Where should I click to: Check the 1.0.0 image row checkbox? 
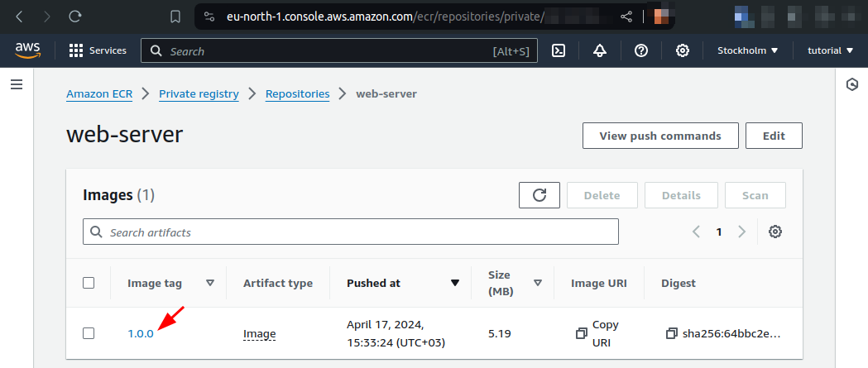tap(89, 333)
